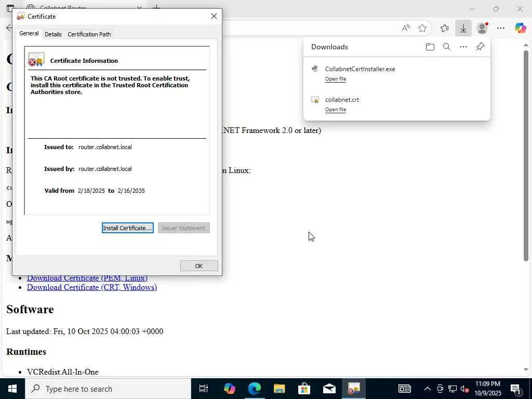
Task: Open the Windows Start menu
Action: [x=12, y=389]
